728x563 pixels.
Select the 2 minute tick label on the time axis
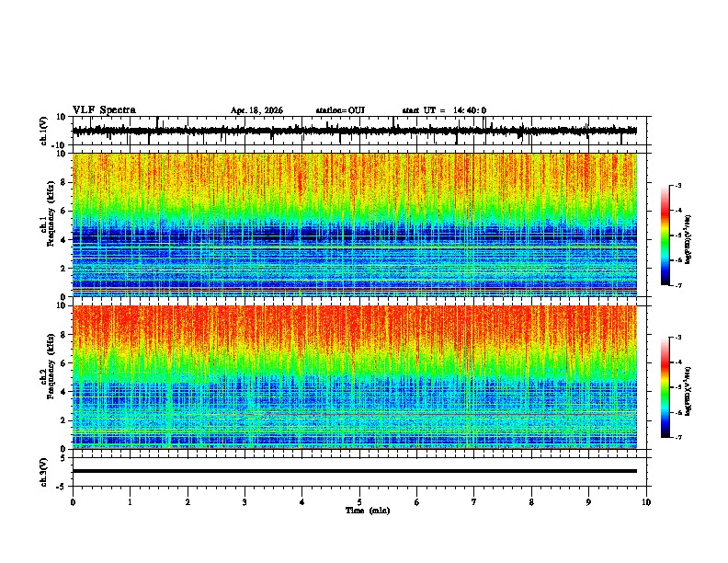point(188,502)
